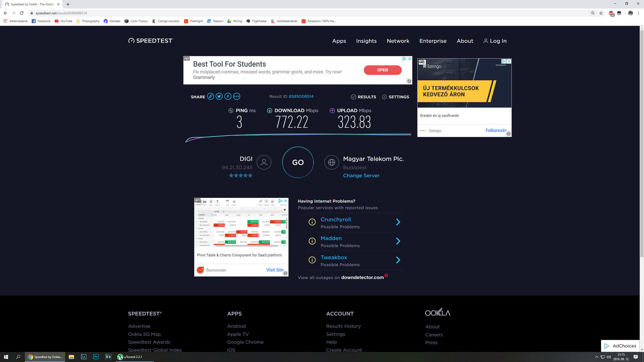Share the result on Facebook
This screenshot has height=362, width=644.
pos(228,96)
